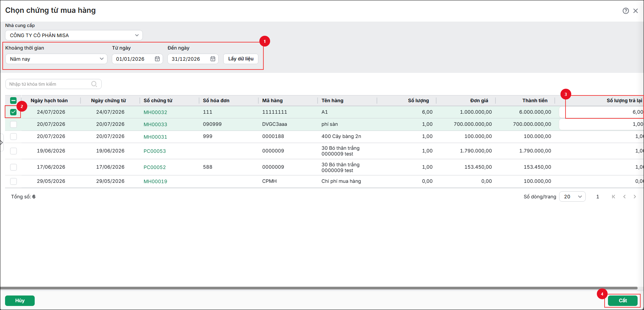Go to next page arrow
Viewport: 644px width, 310px height.
point(635,197)
